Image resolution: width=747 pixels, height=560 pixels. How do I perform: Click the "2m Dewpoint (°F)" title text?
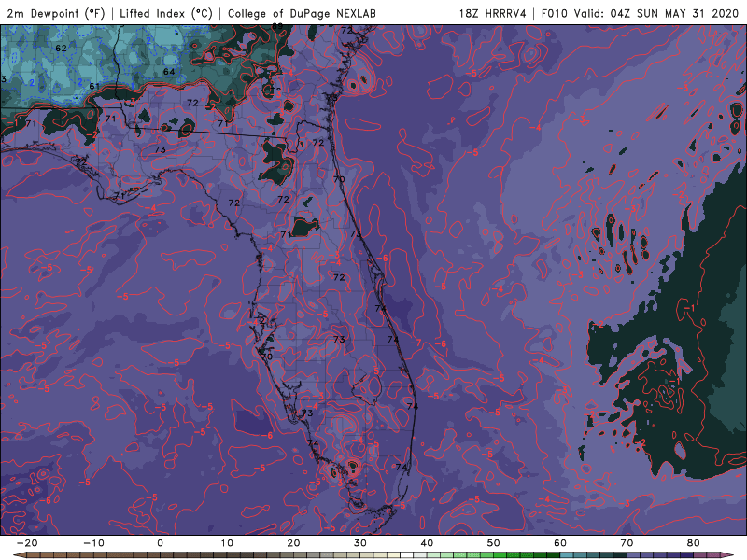(x=56, y=14)
